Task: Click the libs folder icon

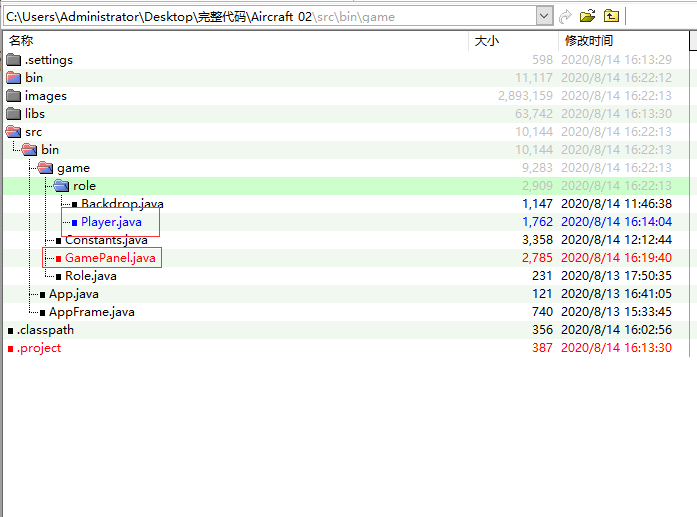Action: (14, 114)
